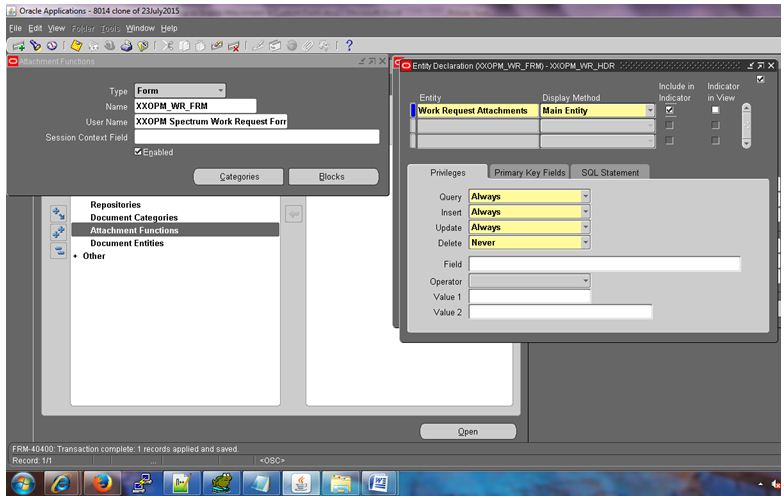Save using the yellow disk toolbar icon

coord(76,46)
